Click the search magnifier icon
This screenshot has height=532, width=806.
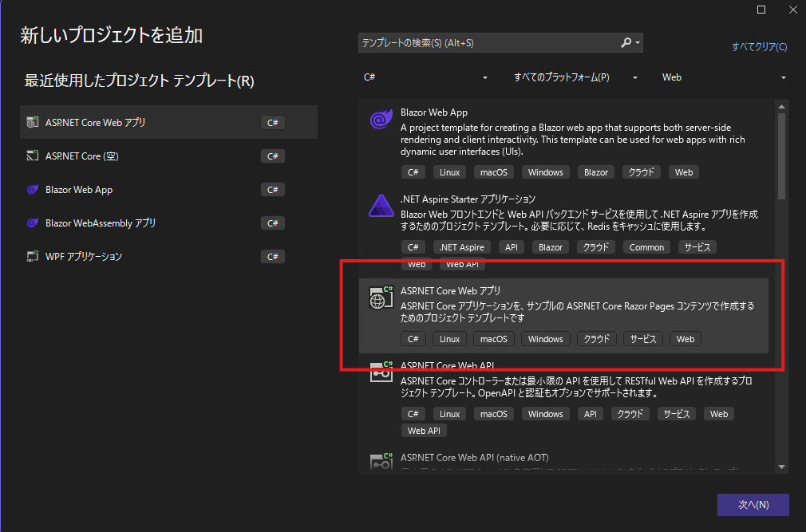coord(626,42)
